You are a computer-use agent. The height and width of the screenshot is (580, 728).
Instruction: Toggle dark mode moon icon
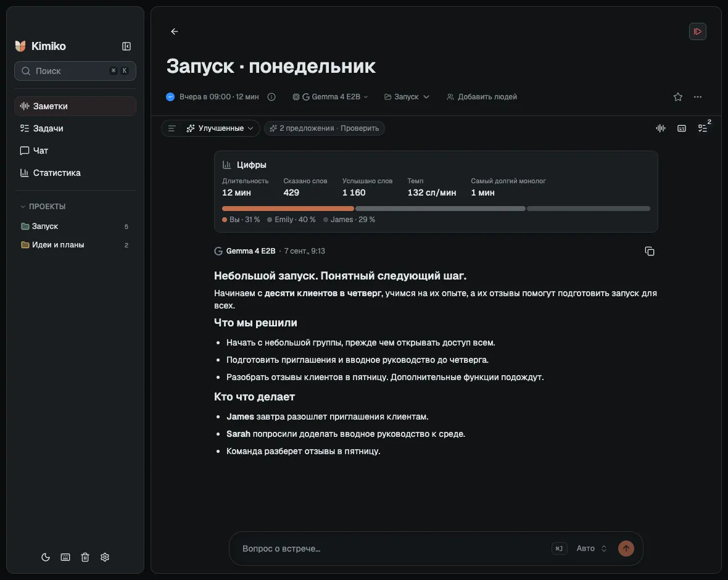click(46, 557)
